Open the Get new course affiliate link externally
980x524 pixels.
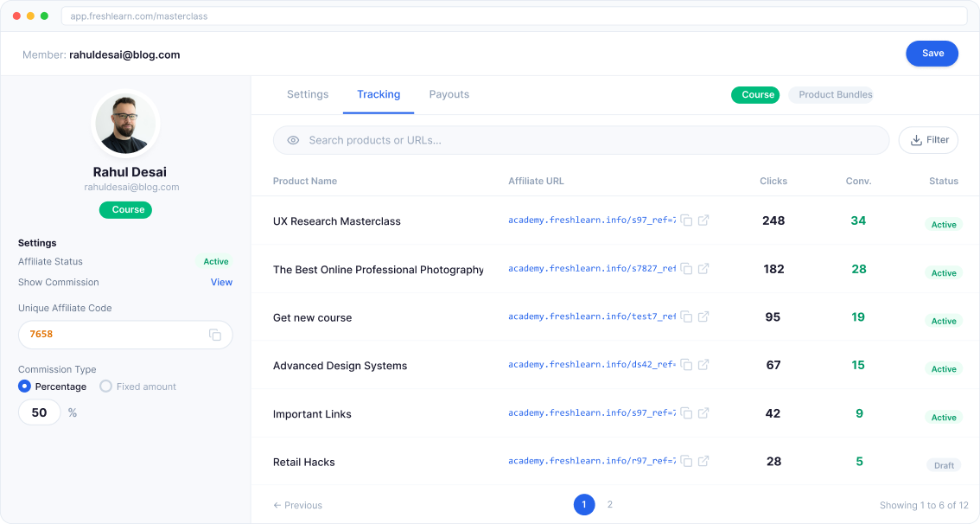(703, 316)
